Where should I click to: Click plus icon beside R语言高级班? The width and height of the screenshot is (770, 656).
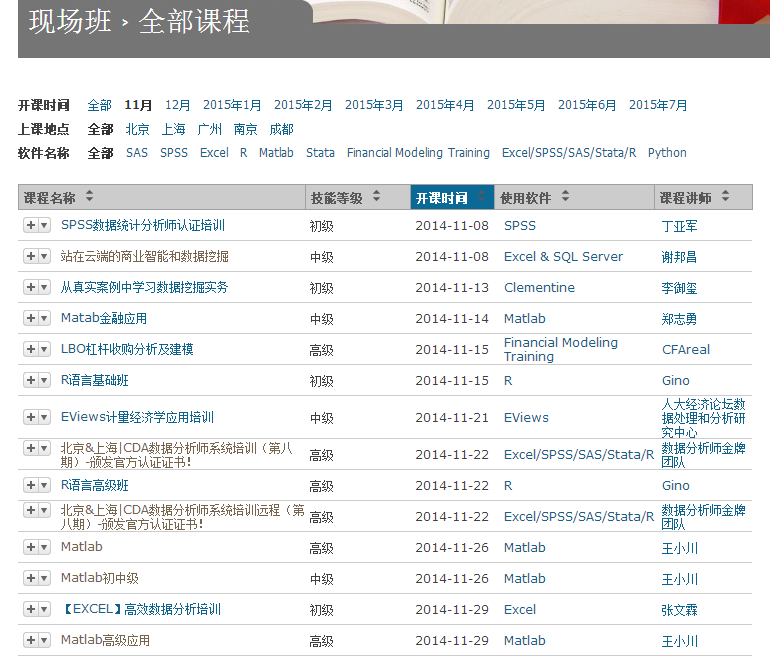coord(30,485)
